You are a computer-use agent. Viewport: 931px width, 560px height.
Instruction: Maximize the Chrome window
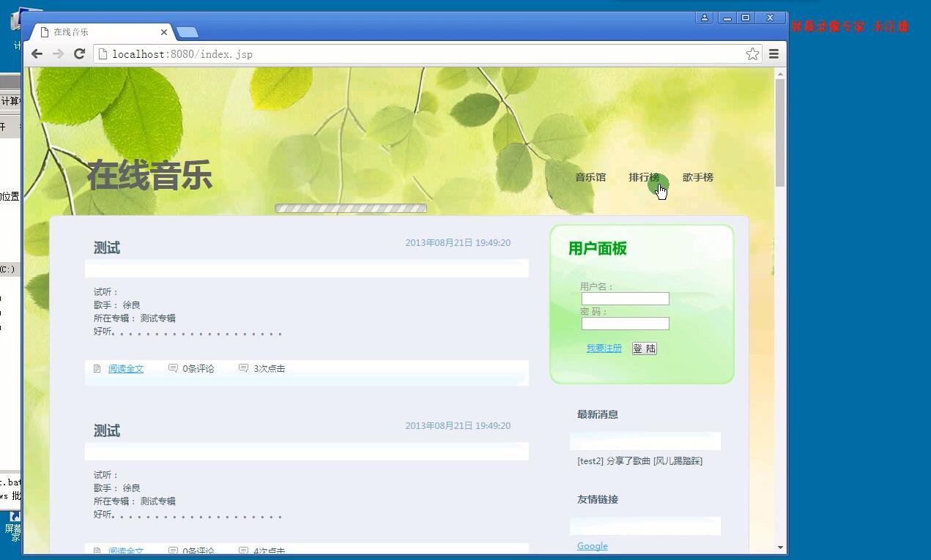click(x=746, y=18)
